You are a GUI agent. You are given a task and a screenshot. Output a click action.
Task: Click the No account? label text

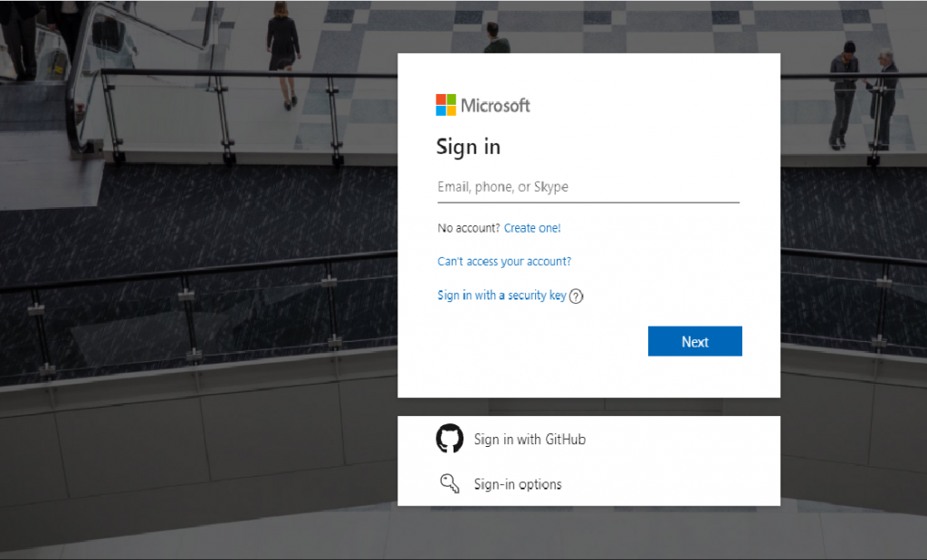coord(469,228)
